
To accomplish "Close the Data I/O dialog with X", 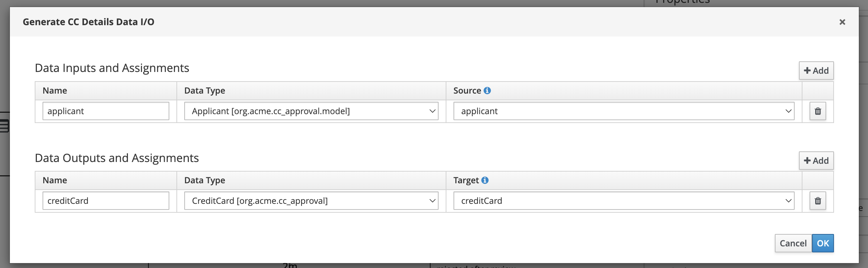I will point(842,22).
